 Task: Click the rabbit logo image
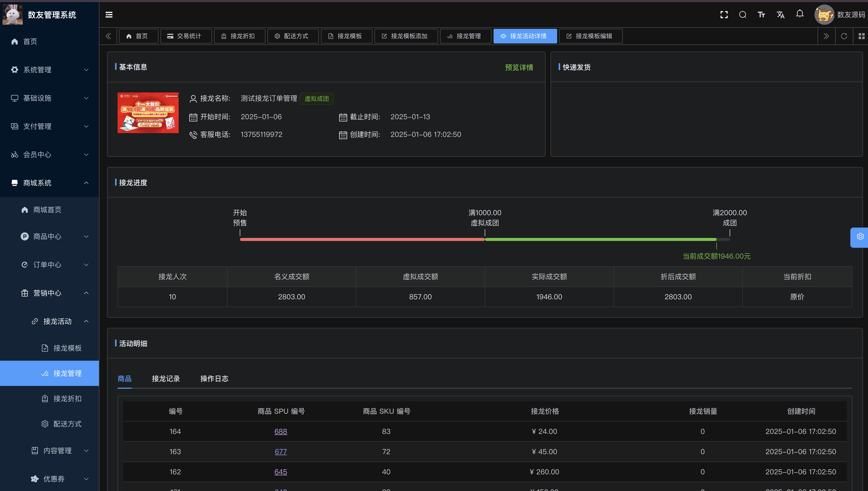(12, 14)
